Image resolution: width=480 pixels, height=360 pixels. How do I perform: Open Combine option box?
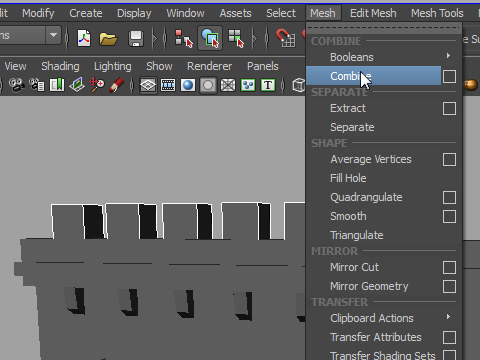click(449, 76)
